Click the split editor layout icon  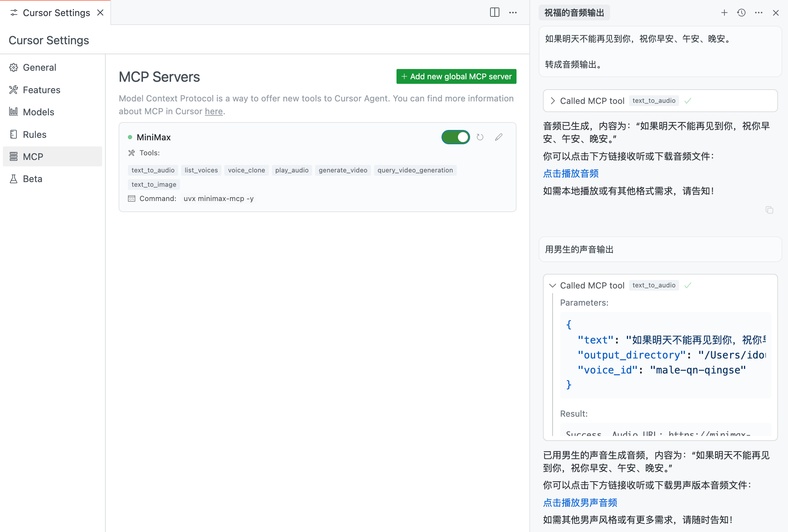tap(494, 12)
